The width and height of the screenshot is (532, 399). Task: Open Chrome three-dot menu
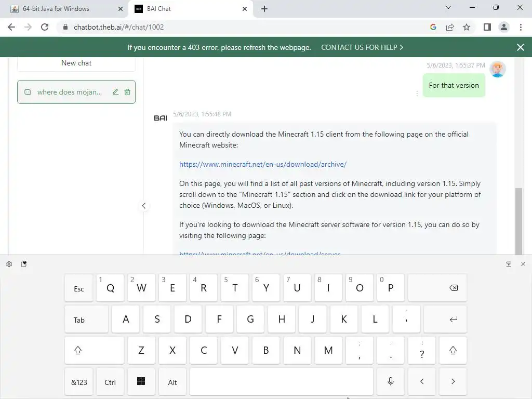(521, 27)
